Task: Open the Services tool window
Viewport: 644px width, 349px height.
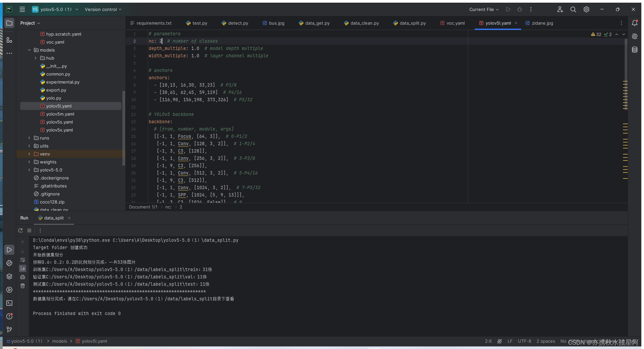Action: [9, 290]
